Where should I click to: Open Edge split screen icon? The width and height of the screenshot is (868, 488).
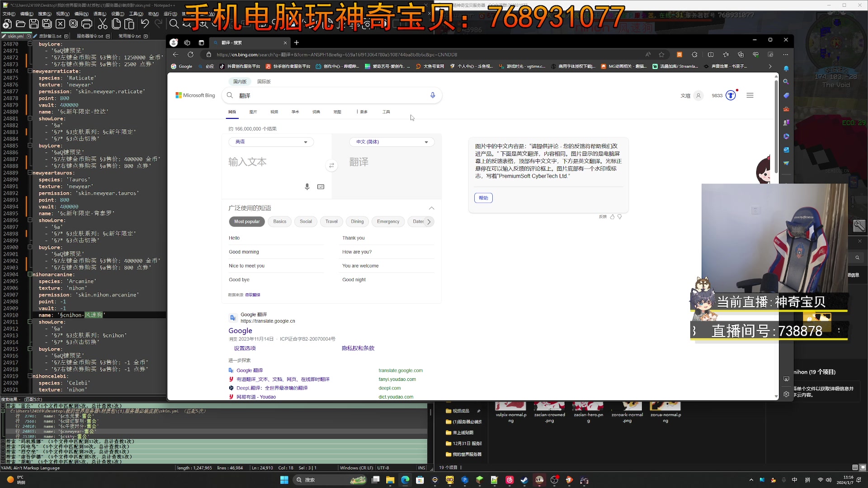tap(711, 55)
